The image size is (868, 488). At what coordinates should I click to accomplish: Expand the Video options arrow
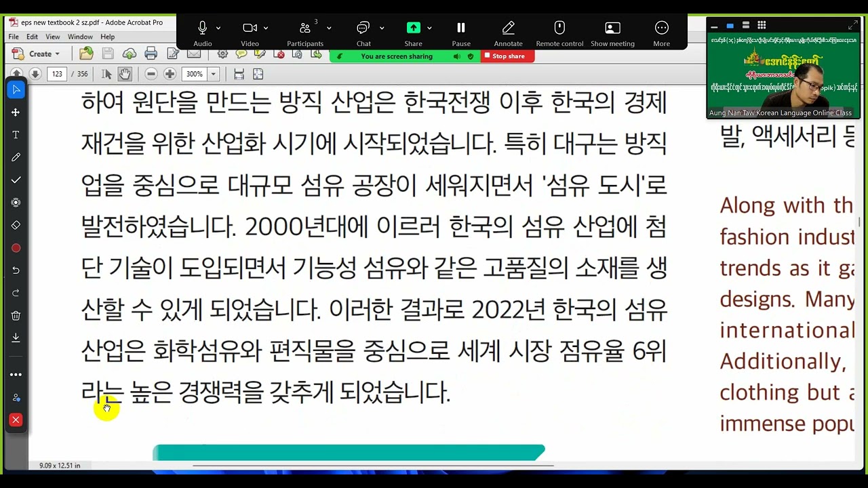[266, 28]
